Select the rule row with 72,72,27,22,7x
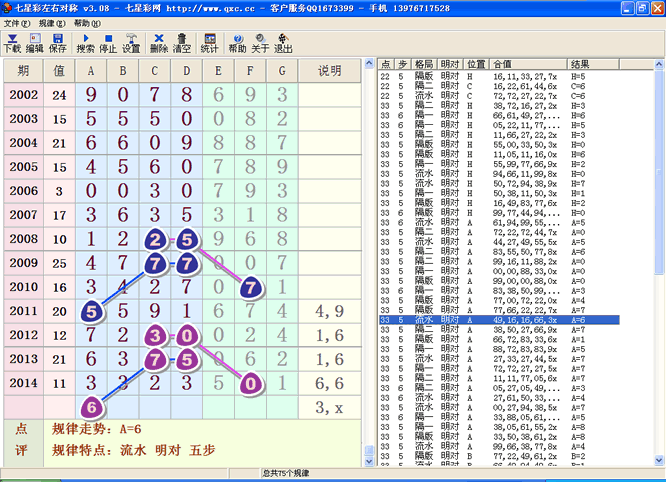Image resolution: width=666 pixels, height=482 pixels. coord(499,96)
